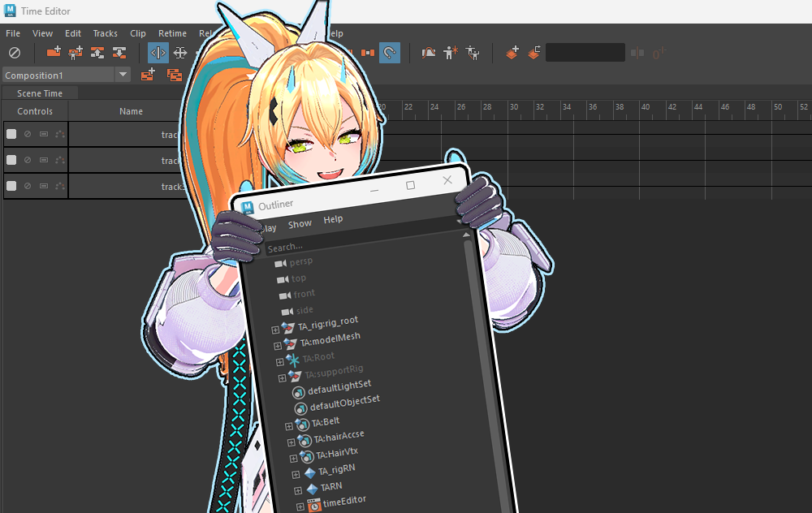Click the timeEditor node icon in Outliner
Image resolution: width=812 pixels, height=513 pixels.
pyautogui.click(x=313, y=505)
